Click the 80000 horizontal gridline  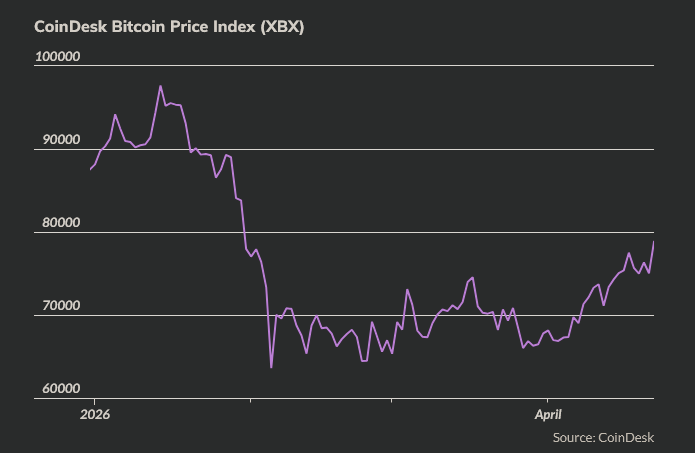(x=400, y=233)
